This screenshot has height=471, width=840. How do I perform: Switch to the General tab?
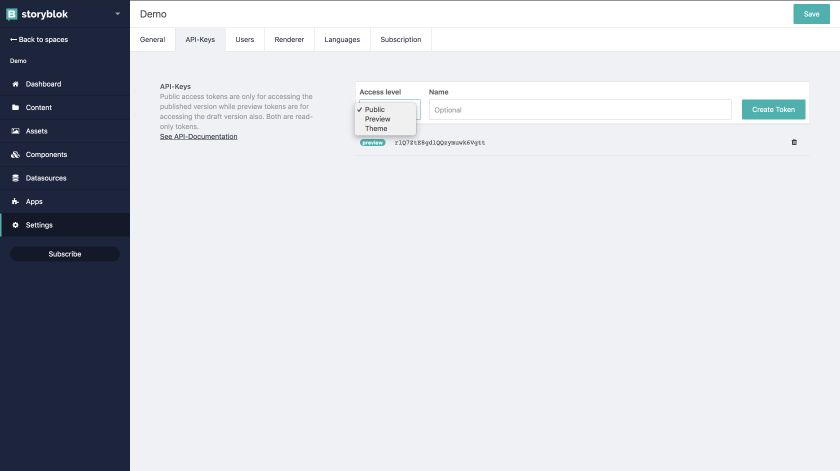(153, 40)
